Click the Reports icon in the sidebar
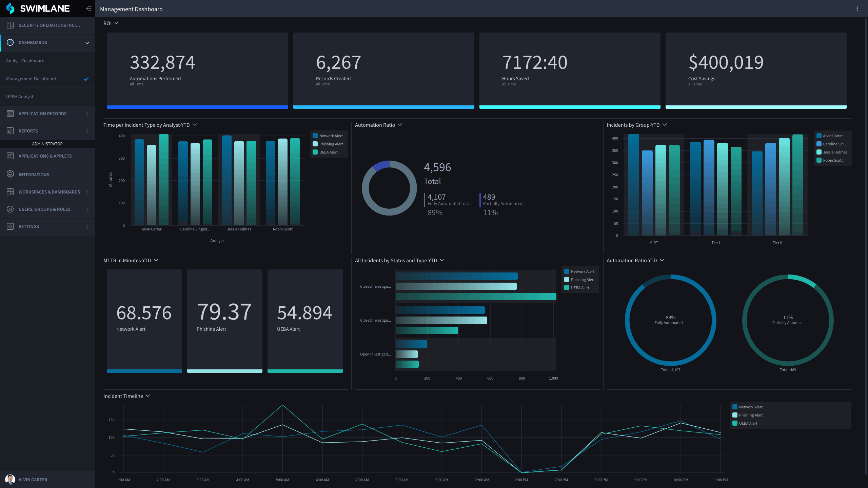The height and width of the screenshot is (488, 868). (10, 131)
